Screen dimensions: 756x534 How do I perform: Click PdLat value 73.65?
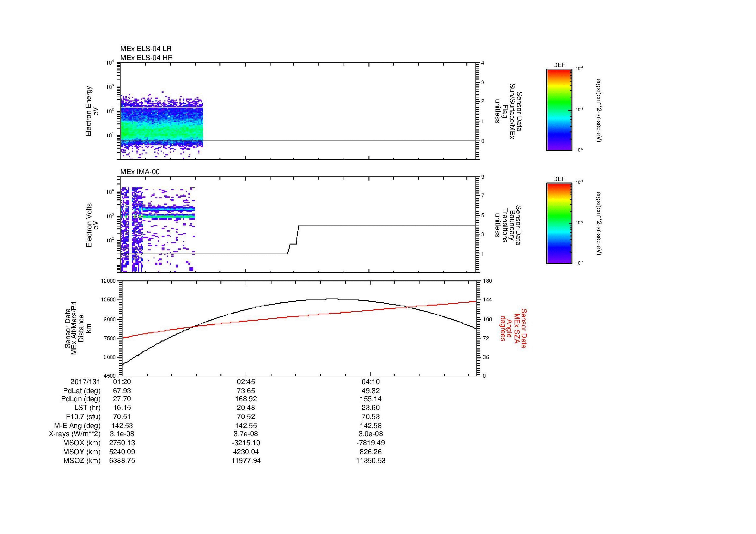(246, 391)
